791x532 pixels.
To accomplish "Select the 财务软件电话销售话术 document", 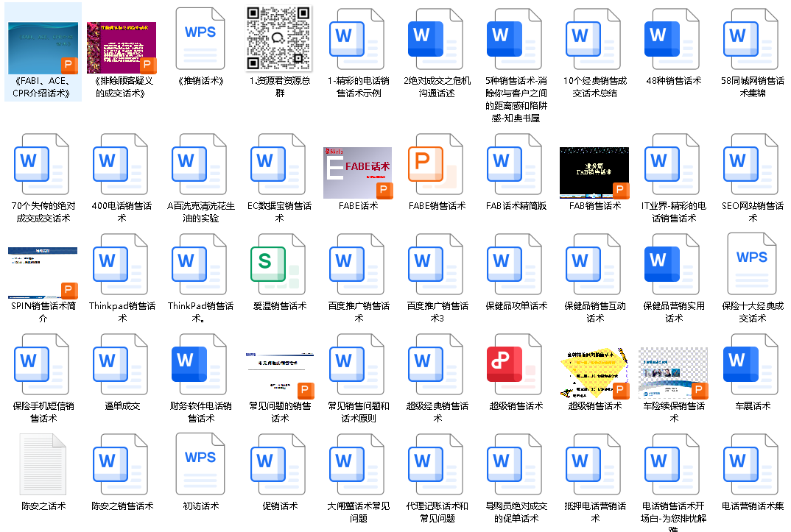I will click(x=200, y=364).
